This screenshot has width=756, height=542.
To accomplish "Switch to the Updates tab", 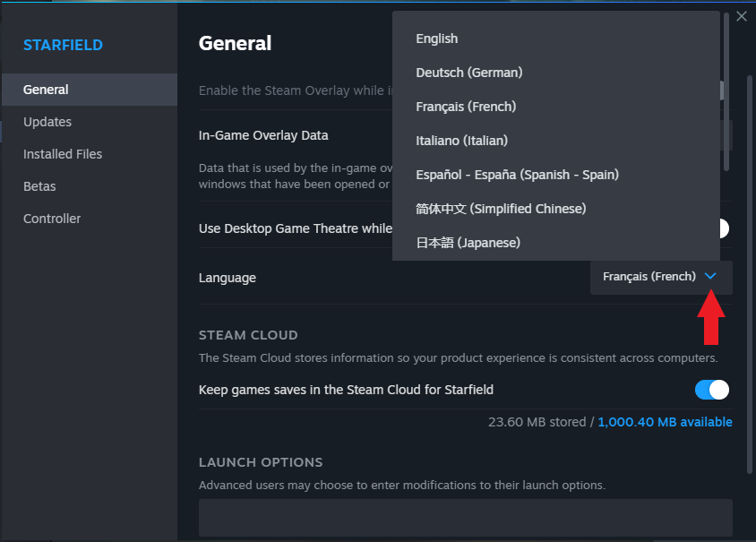I will click(47, 121).
